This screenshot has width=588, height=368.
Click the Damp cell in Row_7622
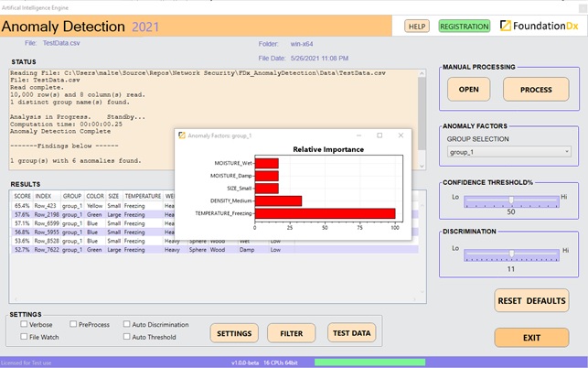tap(247, 249)
